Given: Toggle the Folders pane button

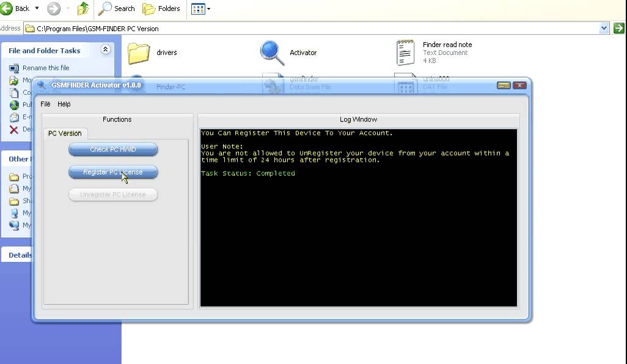Looking at the screenshot, I should 161,9.
